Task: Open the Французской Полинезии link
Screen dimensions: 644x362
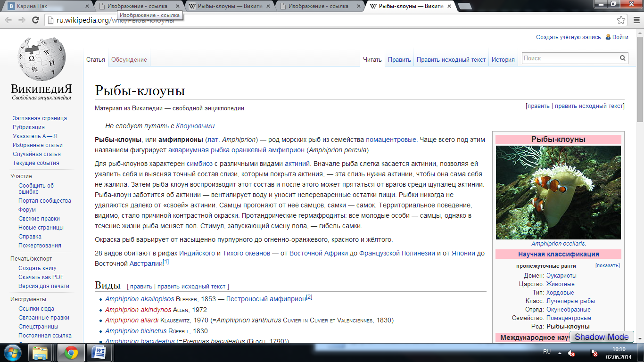Action: (397, 254)
